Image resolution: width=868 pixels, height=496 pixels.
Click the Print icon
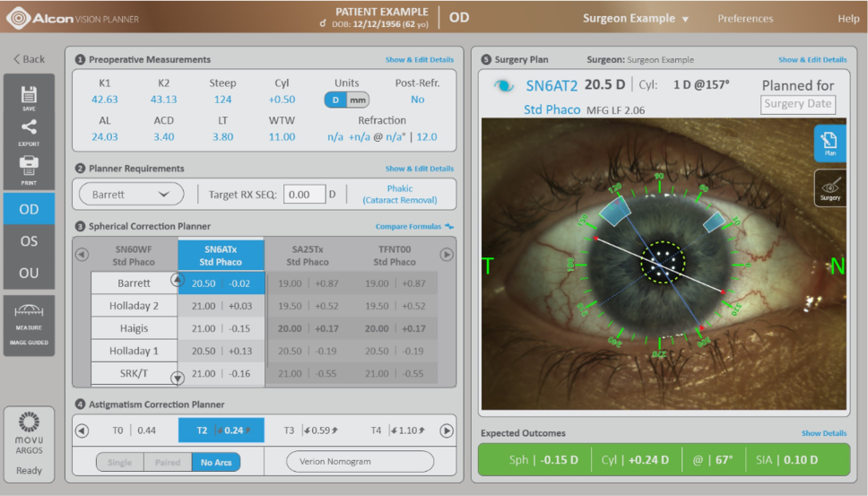tap(29, 167)
